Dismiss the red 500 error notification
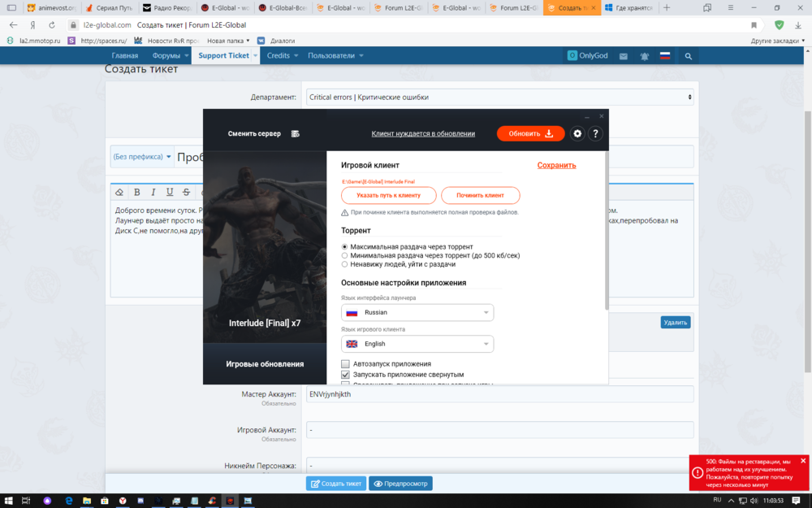This screenshot has height=508, width=812. tap(803, 461)
